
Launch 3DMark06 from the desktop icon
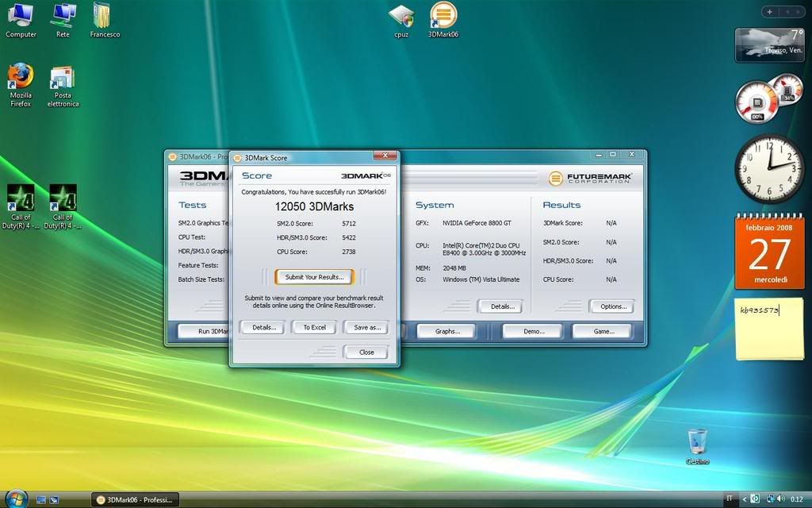click(x=443, y=16)
